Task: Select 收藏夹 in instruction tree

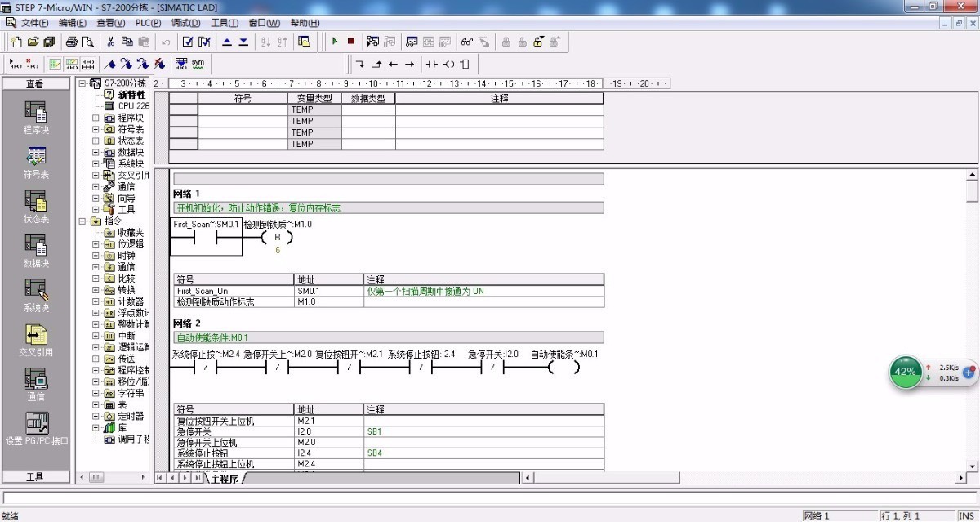Action: tap(131, 232)
